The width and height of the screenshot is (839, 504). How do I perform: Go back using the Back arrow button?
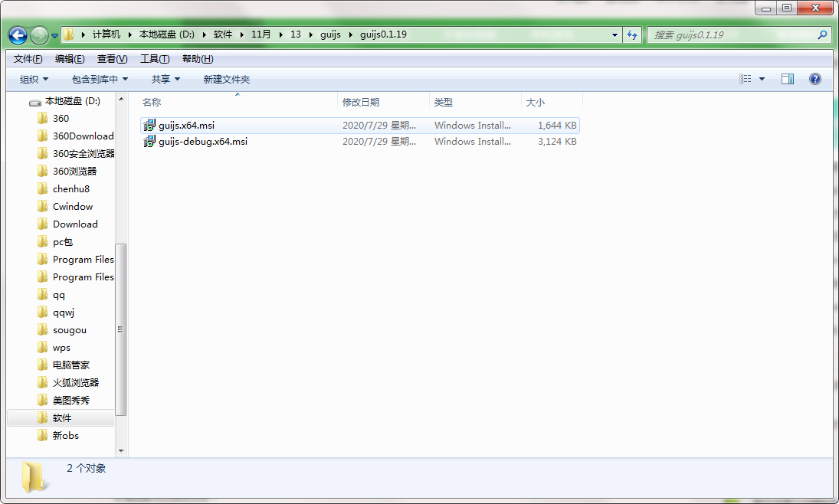pyautogui.click(x=18, y=35)
